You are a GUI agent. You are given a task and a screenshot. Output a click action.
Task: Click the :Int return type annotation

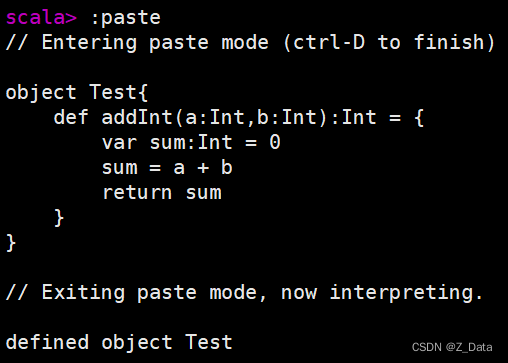tap(354, 117)
